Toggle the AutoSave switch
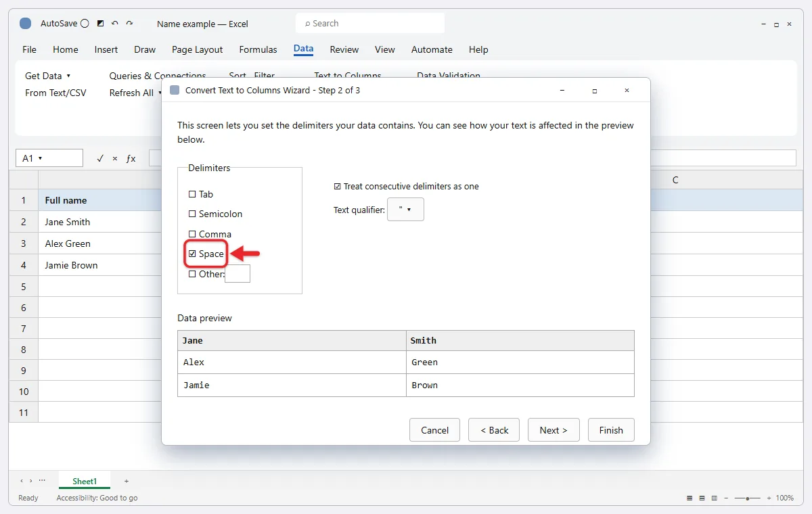812x514 pixels. 85,24
